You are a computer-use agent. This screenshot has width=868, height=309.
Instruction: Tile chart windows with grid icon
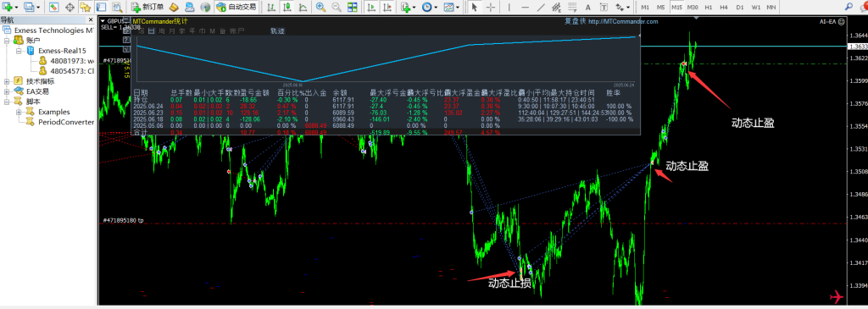click(x=352, y=7)
